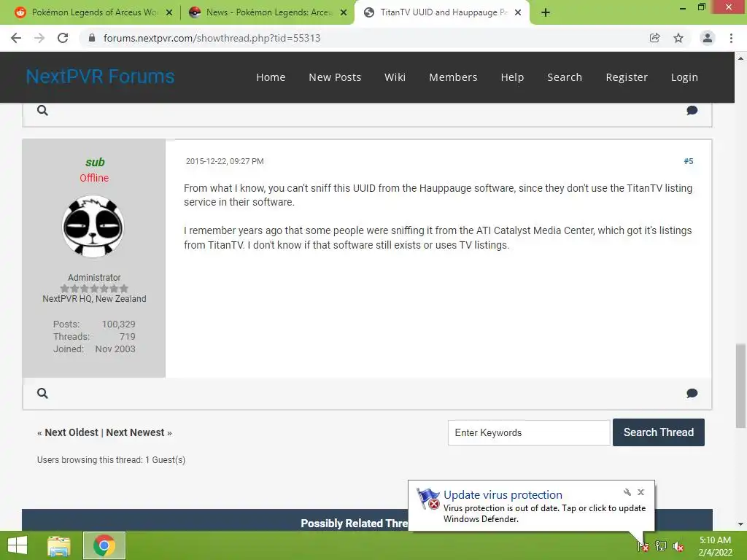Image resolution: width=747 pixels, height=560 pixels.
Task: Click the administrator star rating row
Action: click(x=94, y=289)
